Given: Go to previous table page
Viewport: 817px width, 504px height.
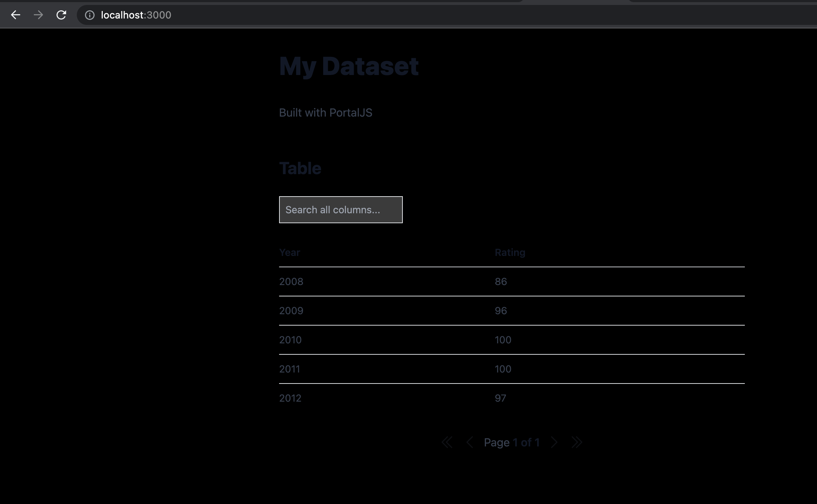Looking at the screenshot, I should (x=470, y=443).
